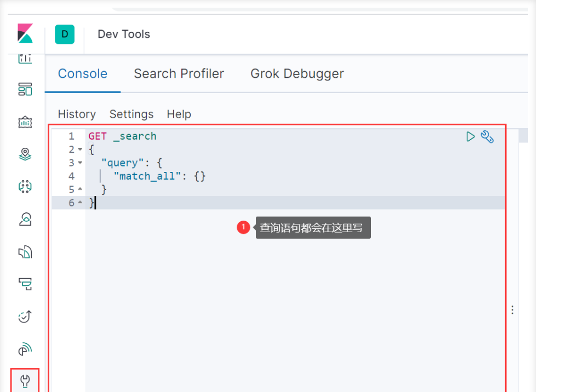Click the fold arrow on line 5

pos(80,189)
